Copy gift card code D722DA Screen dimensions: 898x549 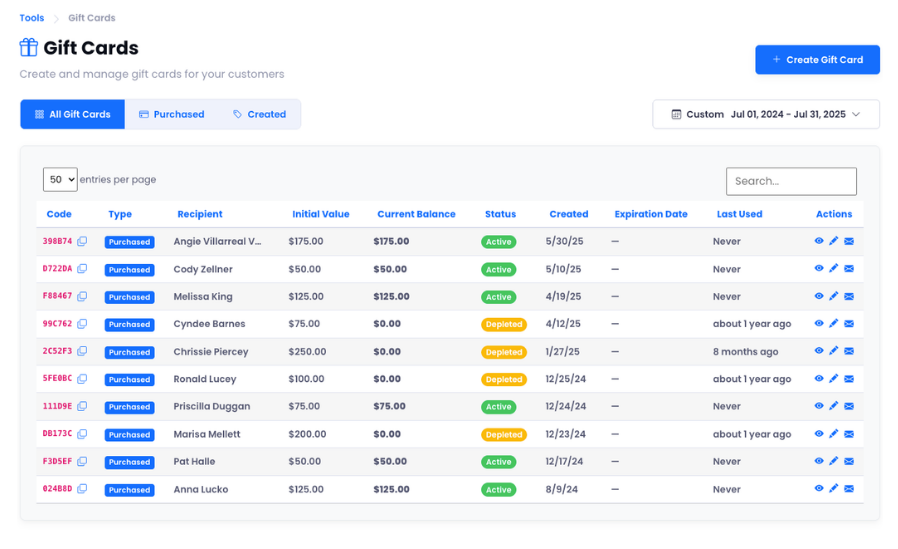(x=82, y=268)
